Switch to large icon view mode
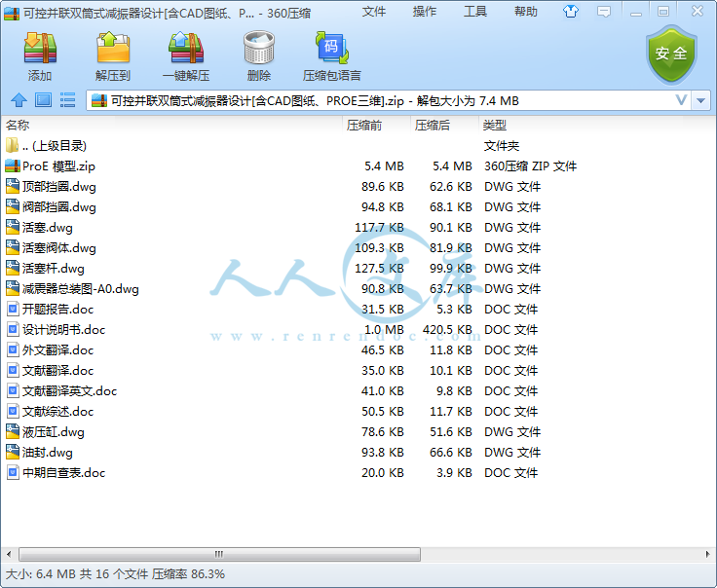Image resolution: width=717 pixels, height=588 pixels. pos(44,100)
